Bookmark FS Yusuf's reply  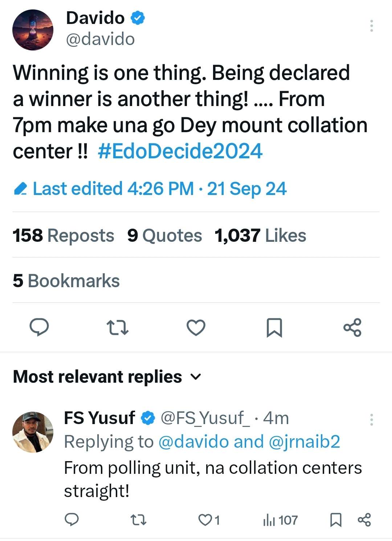coord(336,520)
